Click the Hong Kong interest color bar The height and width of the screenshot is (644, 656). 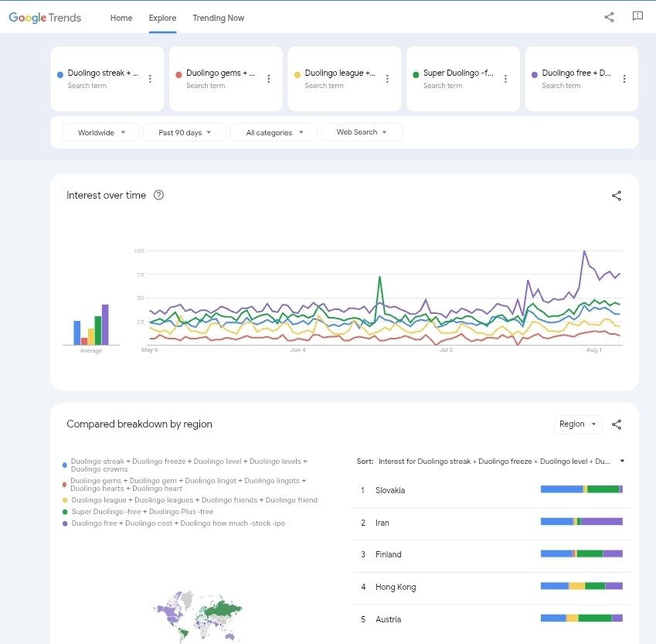click(x=582, y=586)
